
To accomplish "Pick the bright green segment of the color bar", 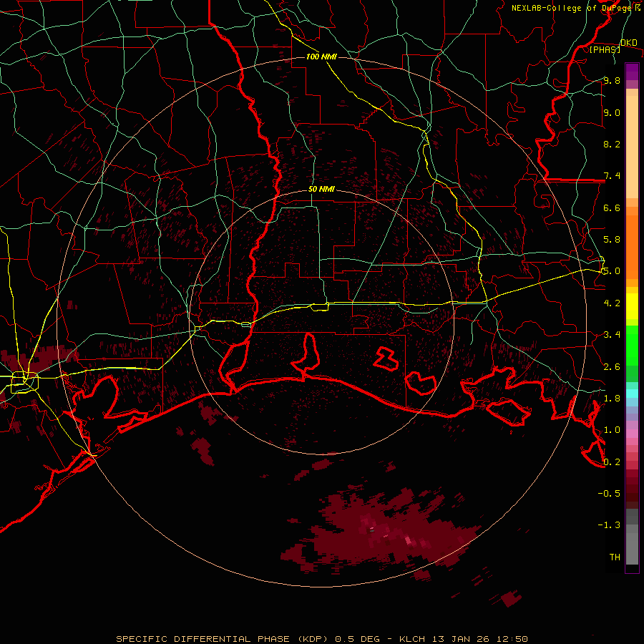I will coord(632,345).
